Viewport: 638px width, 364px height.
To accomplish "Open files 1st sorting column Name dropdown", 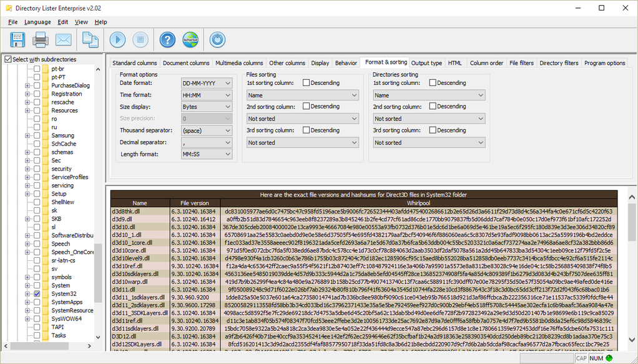I will 302,96.
